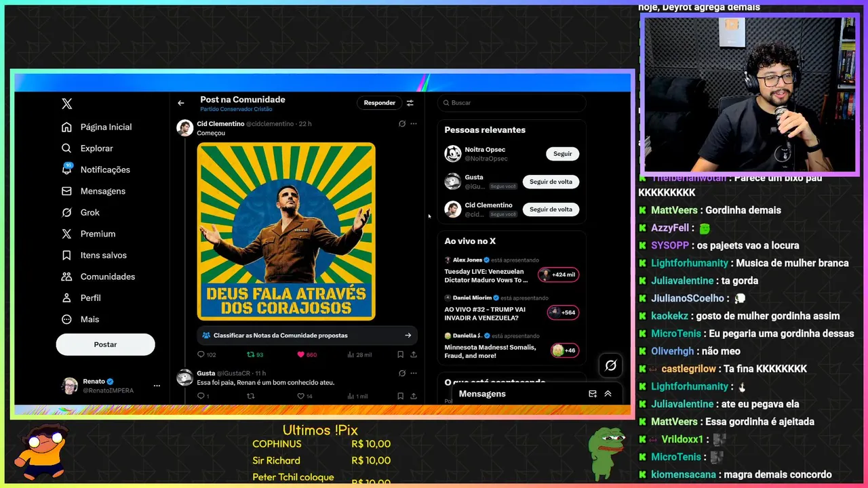
Task: Open Itens salvos bookmarks
Action: (94, 255)
